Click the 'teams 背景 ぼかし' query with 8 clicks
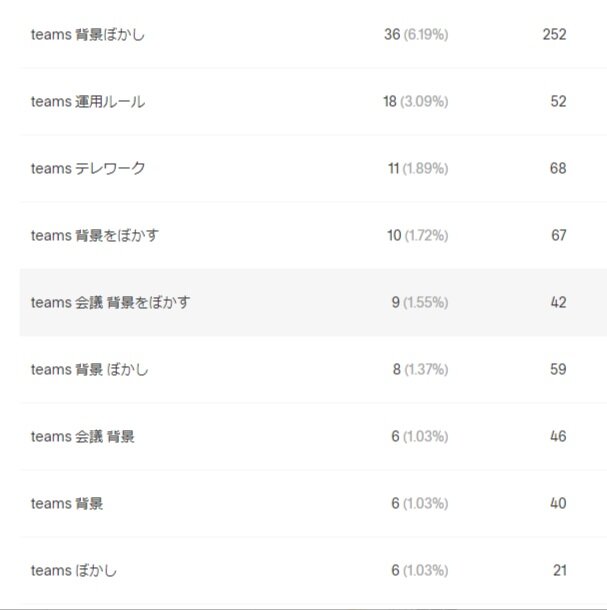The width and height of the screenshot is (607, 610). pyautogui.click(x=90, y=370)
